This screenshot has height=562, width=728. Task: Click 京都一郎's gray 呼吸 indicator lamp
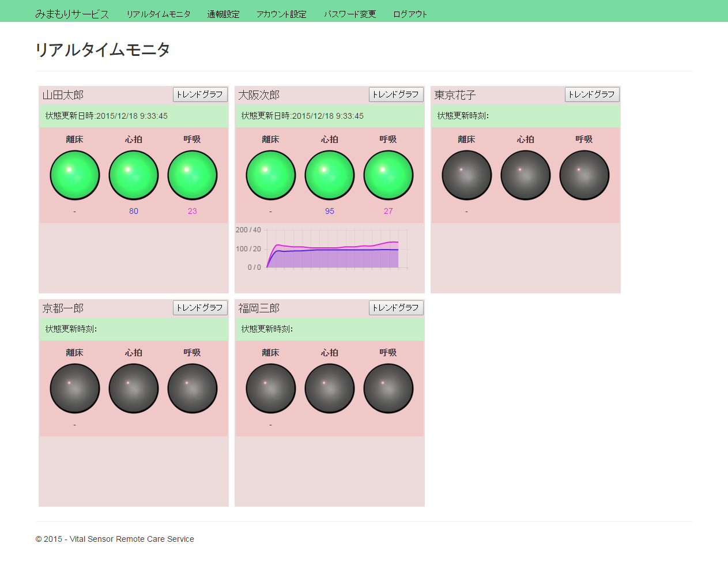(193, 389)
